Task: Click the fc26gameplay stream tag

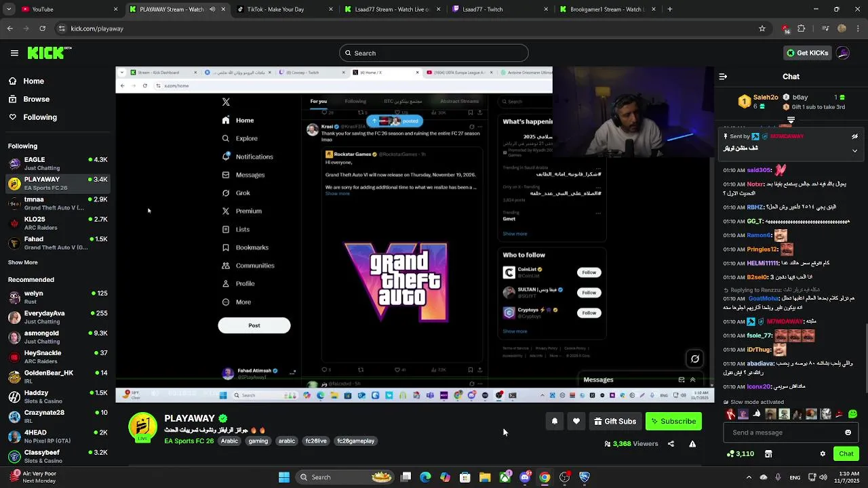Action: (x=355, y=441)
